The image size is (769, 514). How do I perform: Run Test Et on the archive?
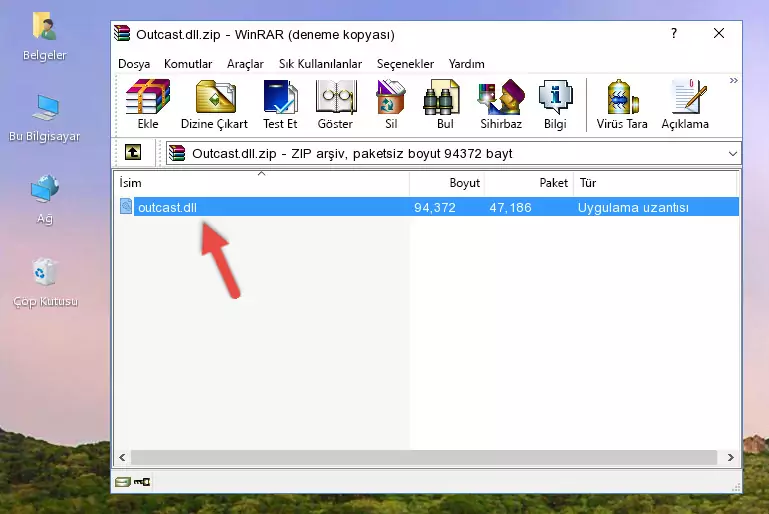(x=280, y=104)
